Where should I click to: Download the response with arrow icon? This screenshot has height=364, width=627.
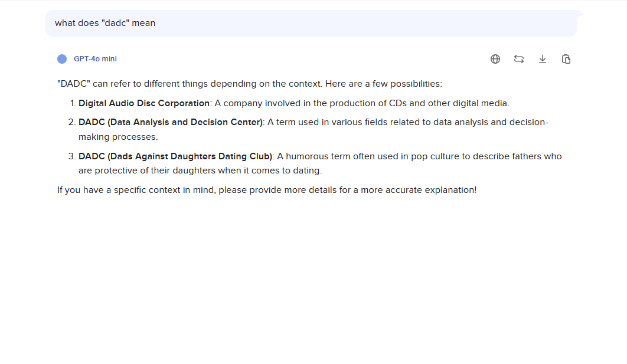coord(543,59)
